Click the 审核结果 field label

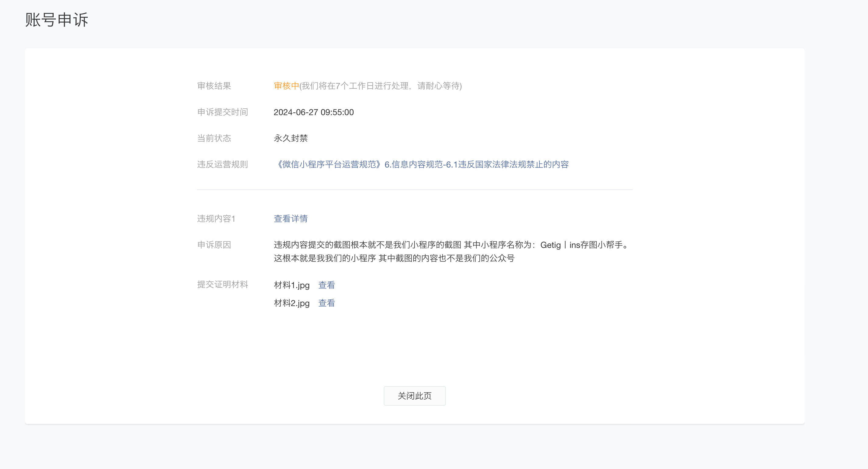214,86
